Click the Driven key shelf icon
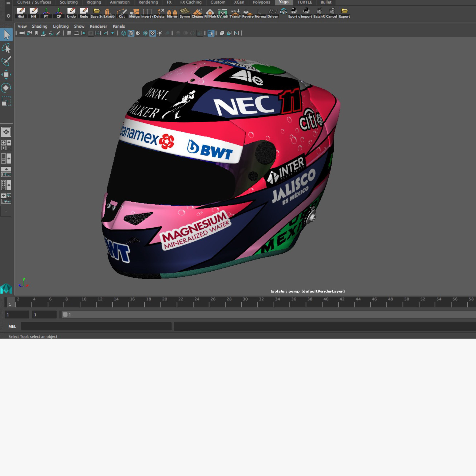 click(x=273, y=13)
